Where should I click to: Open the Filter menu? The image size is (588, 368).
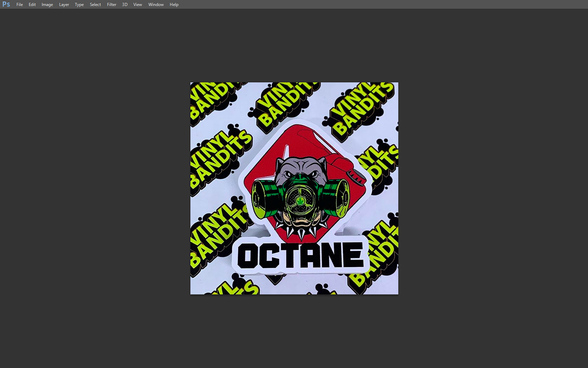click(112, 5)
